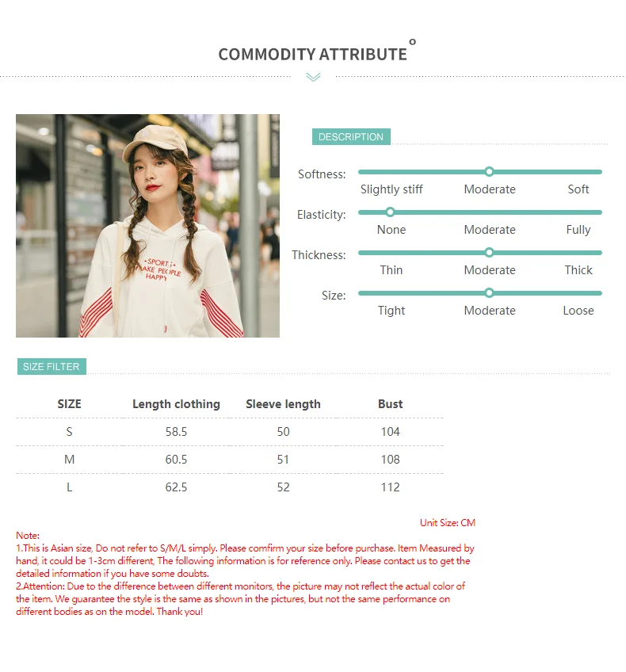Click sleeve length value 51
The width and height of the screenshot is (626, 672).
coord(283,460)
